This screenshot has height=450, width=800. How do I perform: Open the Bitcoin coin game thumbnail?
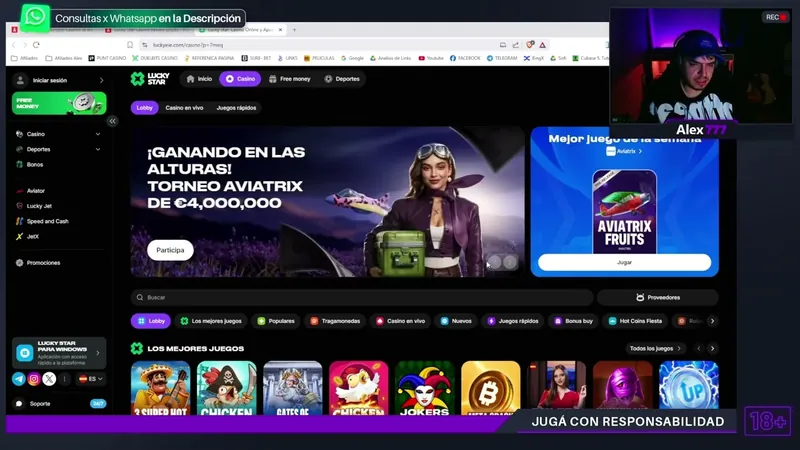coord(490,388)
